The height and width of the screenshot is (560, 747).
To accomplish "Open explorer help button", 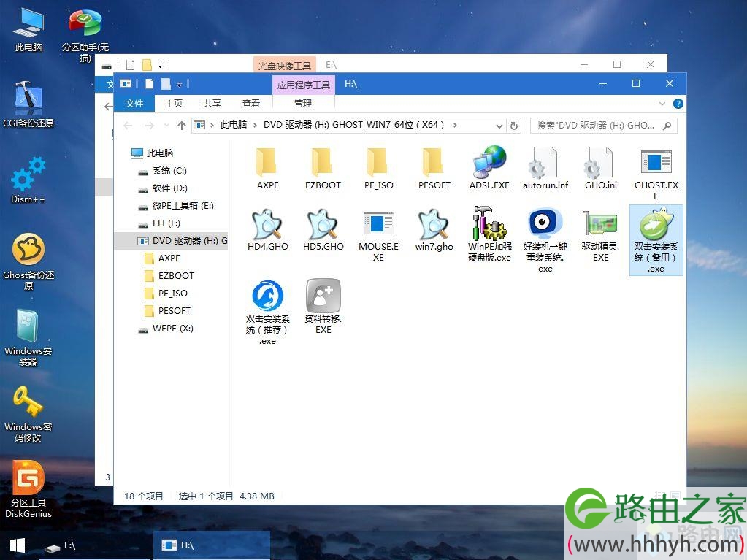I will coord(678,104).
